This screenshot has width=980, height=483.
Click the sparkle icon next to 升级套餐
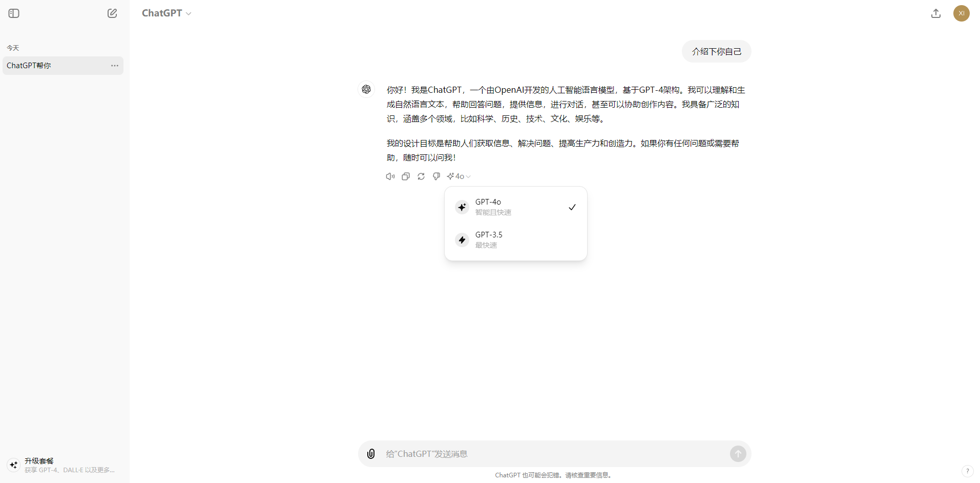[x=14, y=465]
